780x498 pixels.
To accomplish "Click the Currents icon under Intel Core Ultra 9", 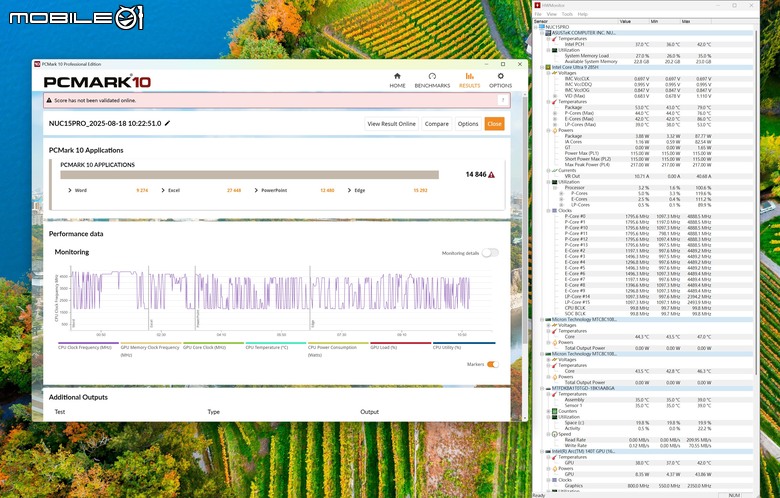I will point(555,170).
